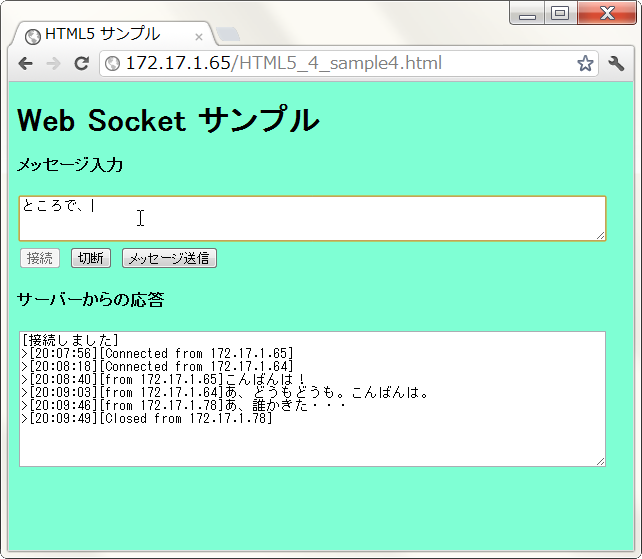Viewport: 642px width, 559px height.
Task: Reload the page with refresh icon
Action: point(81,63)
